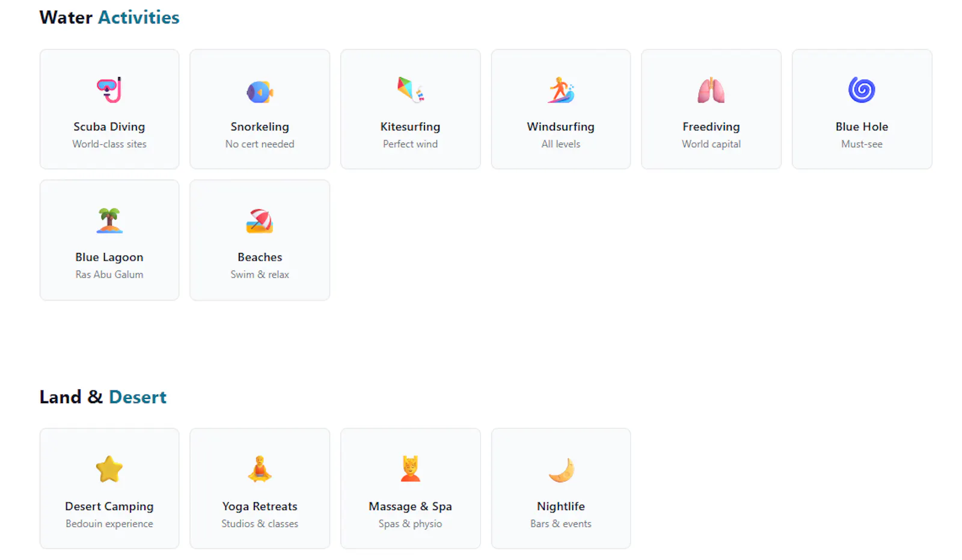This screenshot has width=962, height=560.
Task: Click the "Water Activities" section heading
Action: pos(109,17)
